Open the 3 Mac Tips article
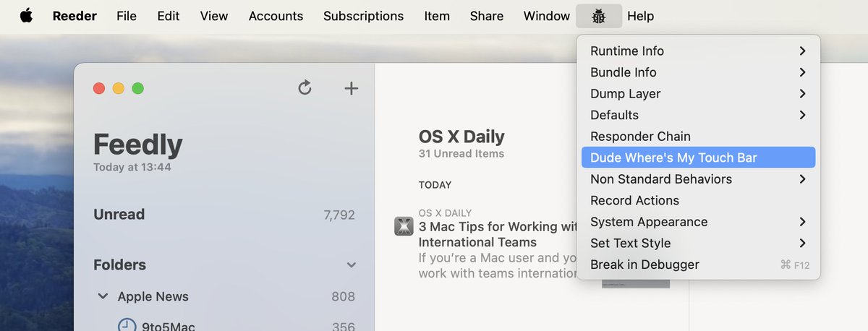The width and height of the screenshot is (868, 331). pos(498,234)
